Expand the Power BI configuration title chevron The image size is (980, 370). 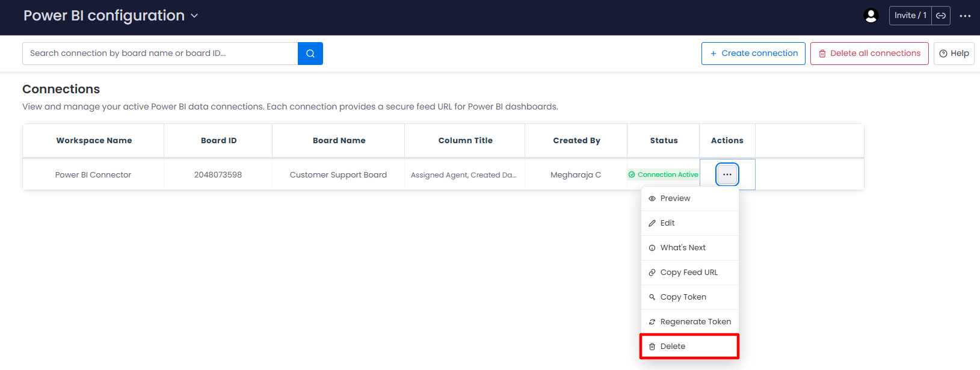(x=194, y=16)
